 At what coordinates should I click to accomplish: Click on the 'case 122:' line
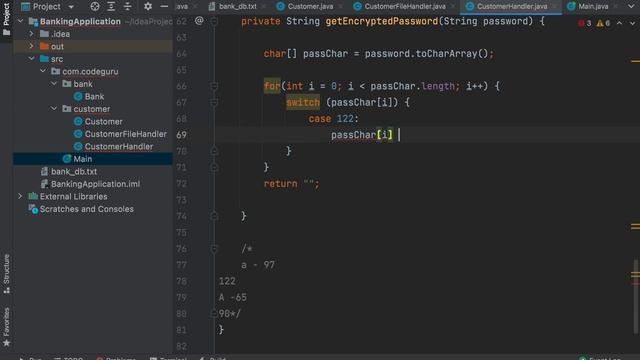click(x=333, y=118)
